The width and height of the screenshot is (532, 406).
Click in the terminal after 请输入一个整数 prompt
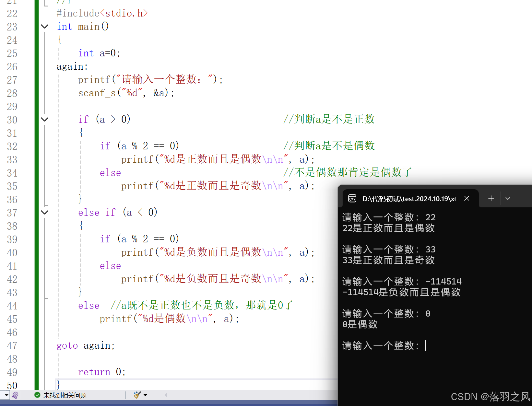click(426, 345)
